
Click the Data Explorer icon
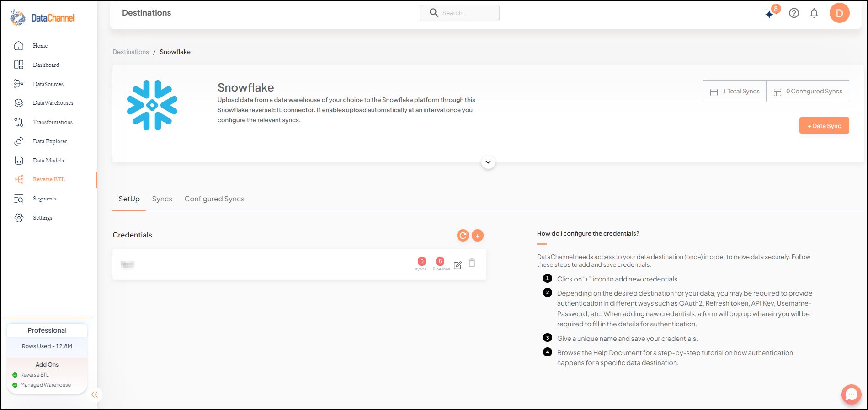tap(19, 141)
